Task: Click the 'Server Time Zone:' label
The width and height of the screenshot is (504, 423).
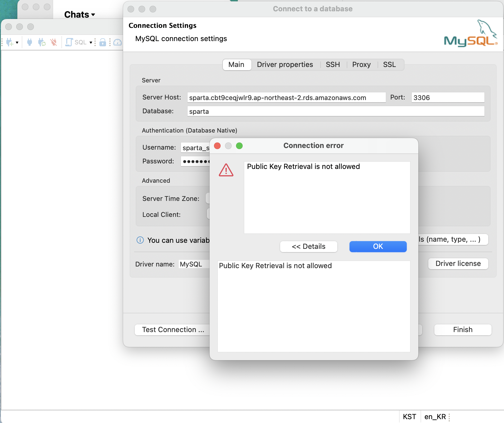Action: tap(171, 199)
